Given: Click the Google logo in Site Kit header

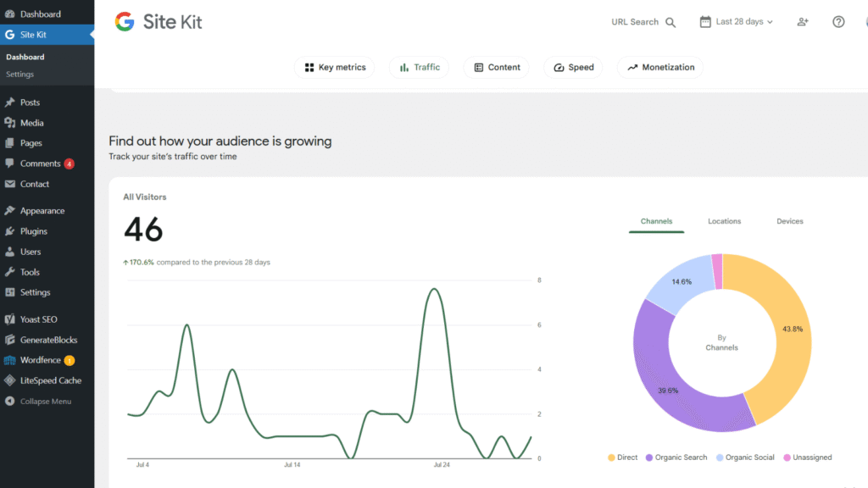Looking at the screenshot, I should tap(125, 21).
